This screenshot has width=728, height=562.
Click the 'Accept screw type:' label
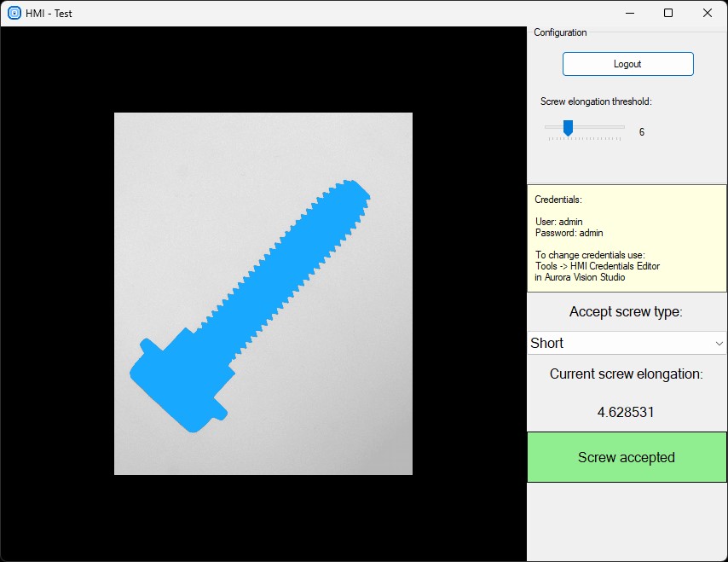point(626,311)
